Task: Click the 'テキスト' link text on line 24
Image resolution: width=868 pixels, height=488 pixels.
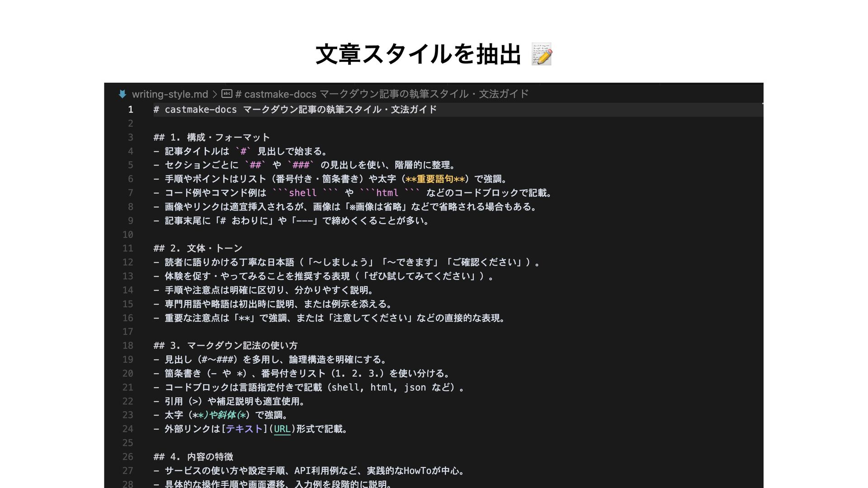Action: (x=244, y=429)
